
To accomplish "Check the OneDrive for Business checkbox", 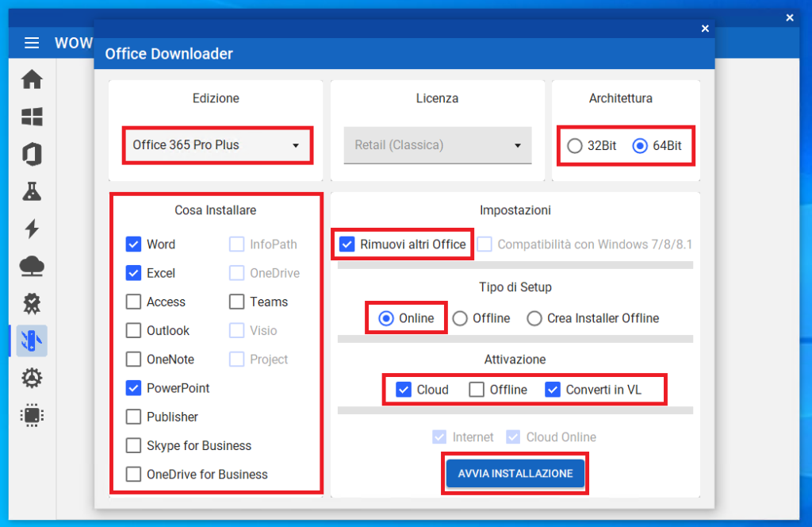I will tap(133, 474).
